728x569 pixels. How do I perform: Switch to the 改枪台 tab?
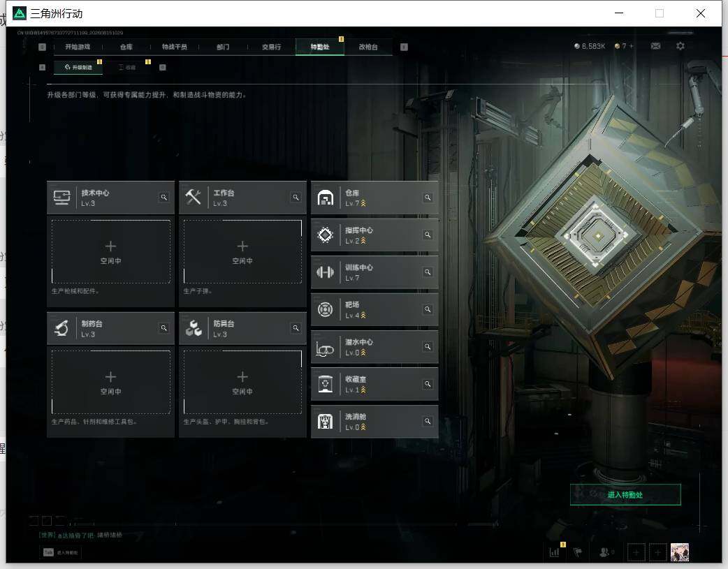pos(368,47)
